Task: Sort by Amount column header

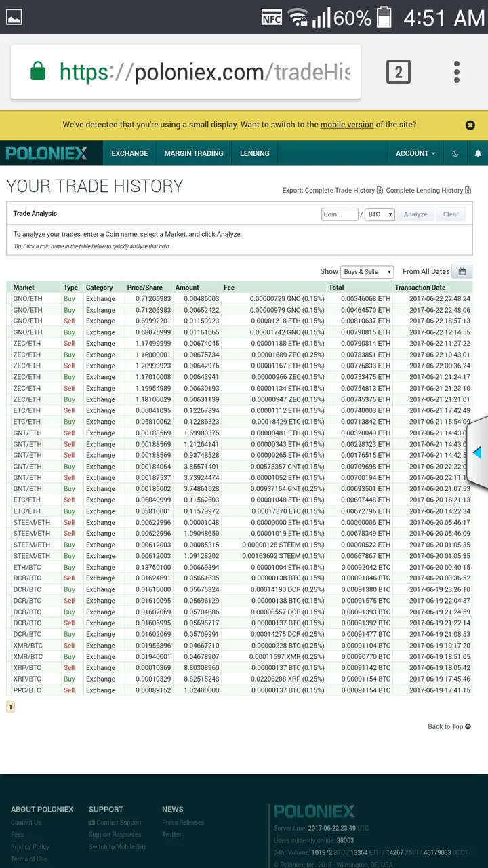Action: coord(187,288)
